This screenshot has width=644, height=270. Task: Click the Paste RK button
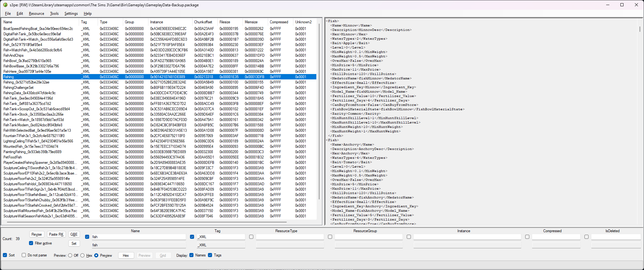coord(56,234)
